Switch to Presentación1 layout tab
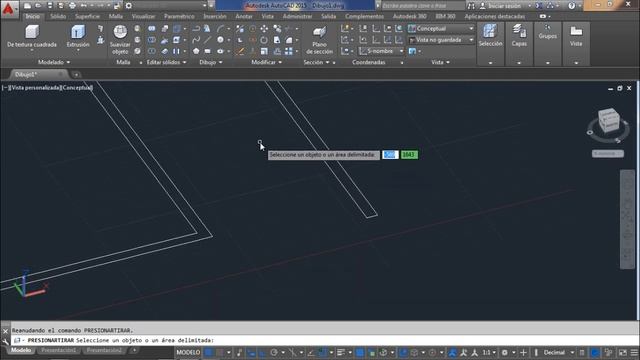Viewport: 640px width, 360px height. (x=58, y=350)
